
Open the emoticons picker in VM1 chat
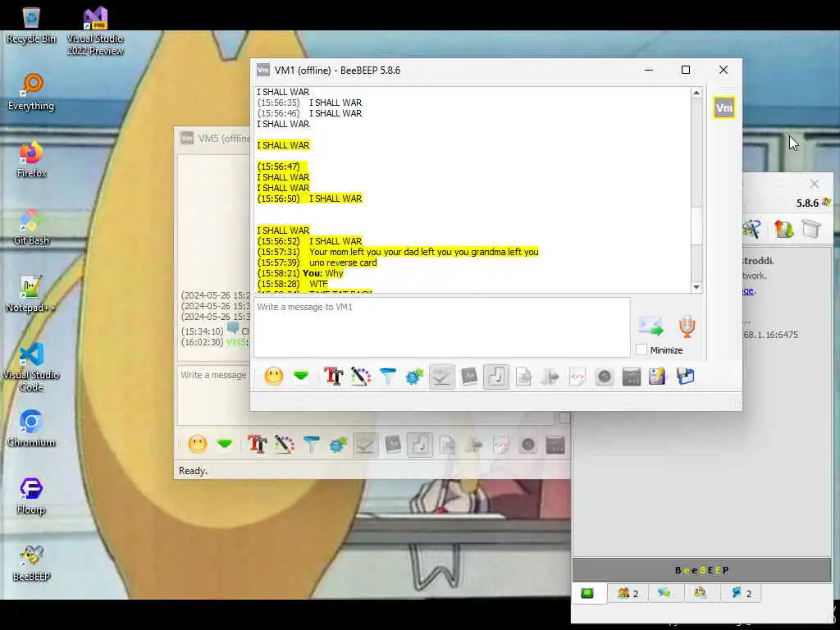274,376
